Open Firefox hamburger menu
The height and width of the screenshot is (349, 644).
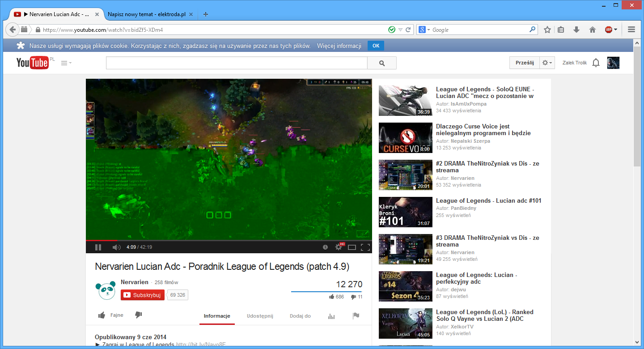[x=631, y=30]
